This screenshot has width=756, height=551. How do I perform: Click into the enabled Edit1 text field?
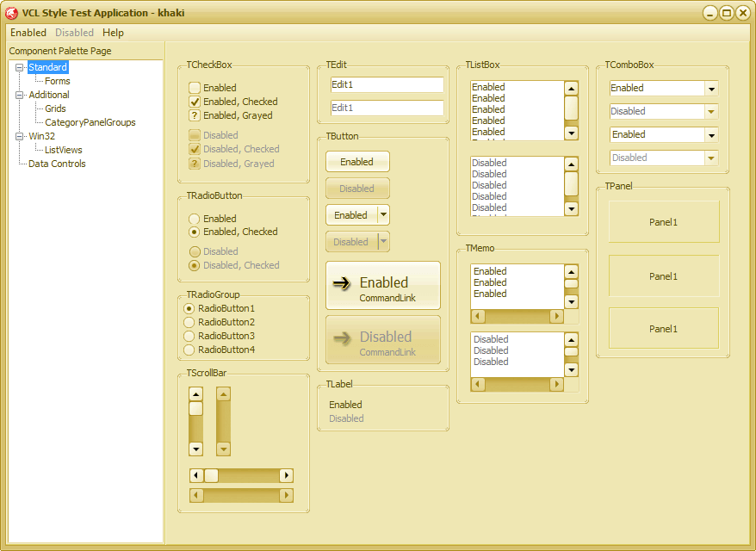(387, 84)
